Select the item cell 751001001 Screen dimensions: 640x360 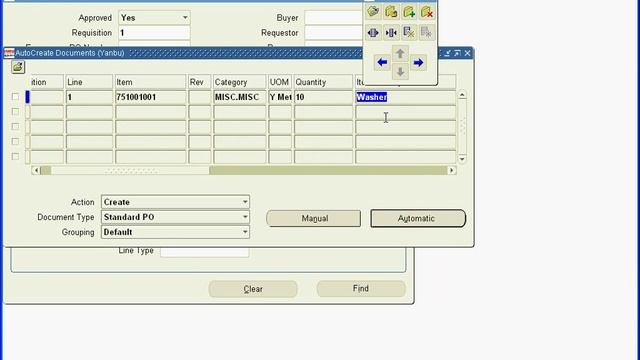click(x=151, y=97)
